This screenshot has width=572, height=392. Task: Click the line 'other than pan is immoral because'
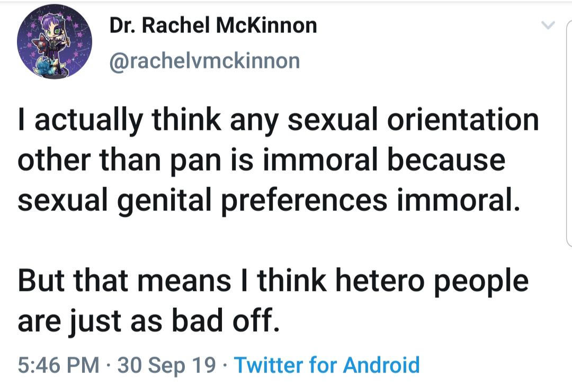click(x=262, y=161)
